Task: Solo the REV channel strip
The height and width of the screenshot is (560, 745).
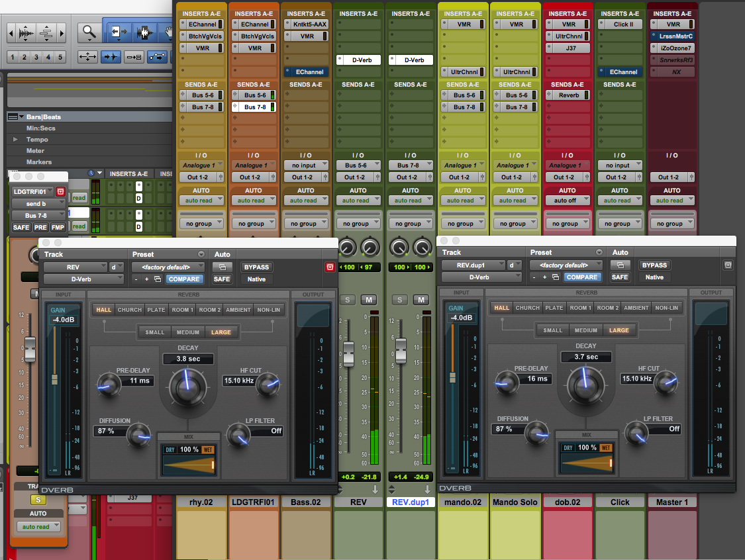Action: [347, 299]
